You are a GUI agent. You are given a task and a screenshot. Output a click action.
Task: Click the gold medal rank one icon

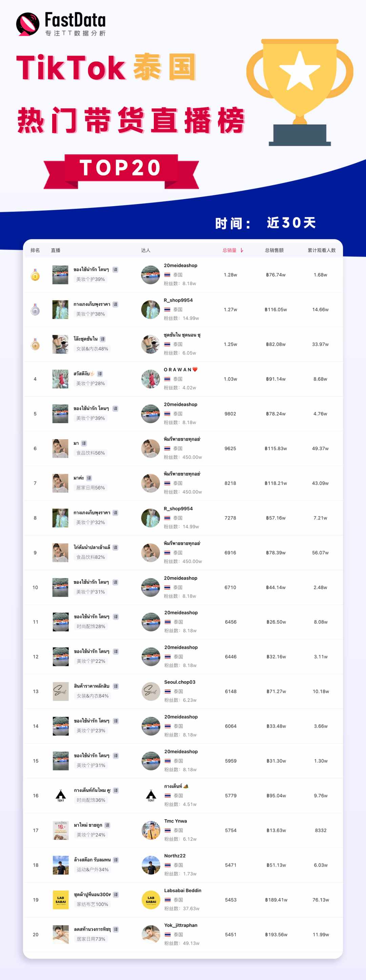pyautogui.click(x=35, y=275)
